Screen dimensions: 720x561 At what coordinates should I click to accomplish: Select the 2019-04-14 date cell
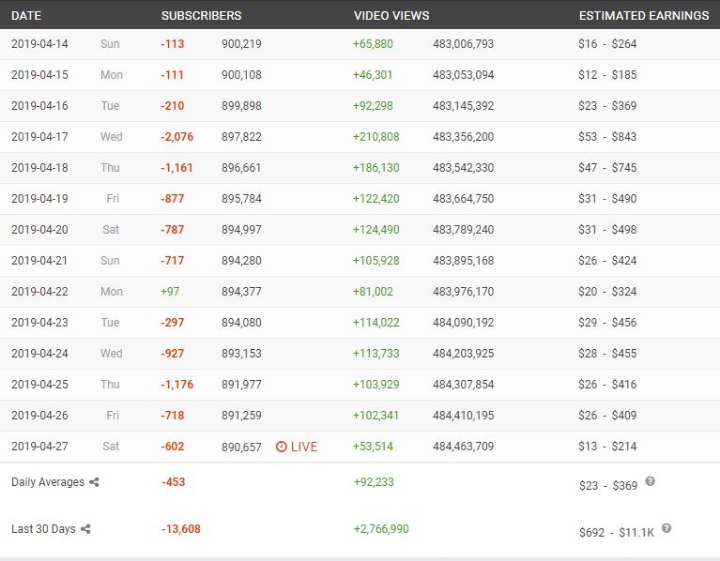(40, 44)
